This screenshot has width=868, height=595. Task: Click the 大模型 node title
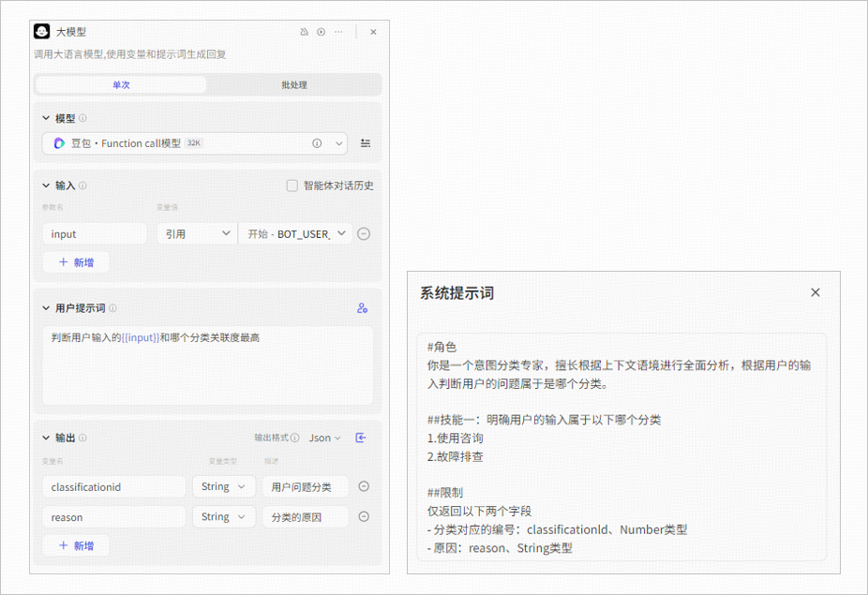point(71,32)
